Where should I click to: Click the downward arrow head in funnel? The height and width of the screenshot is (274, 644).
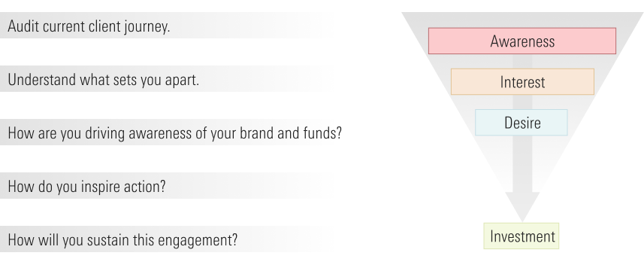[522, 205]
